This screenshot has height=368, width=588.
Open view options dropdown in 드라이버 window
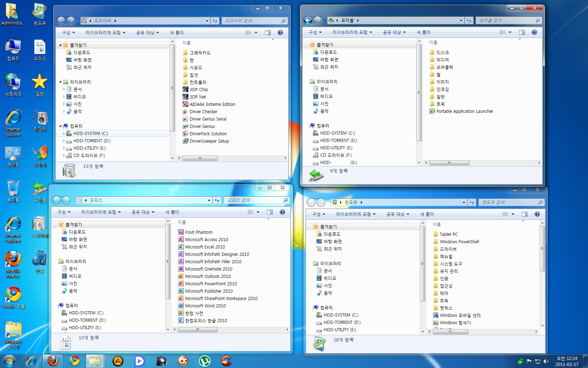(x=256, y=33)
